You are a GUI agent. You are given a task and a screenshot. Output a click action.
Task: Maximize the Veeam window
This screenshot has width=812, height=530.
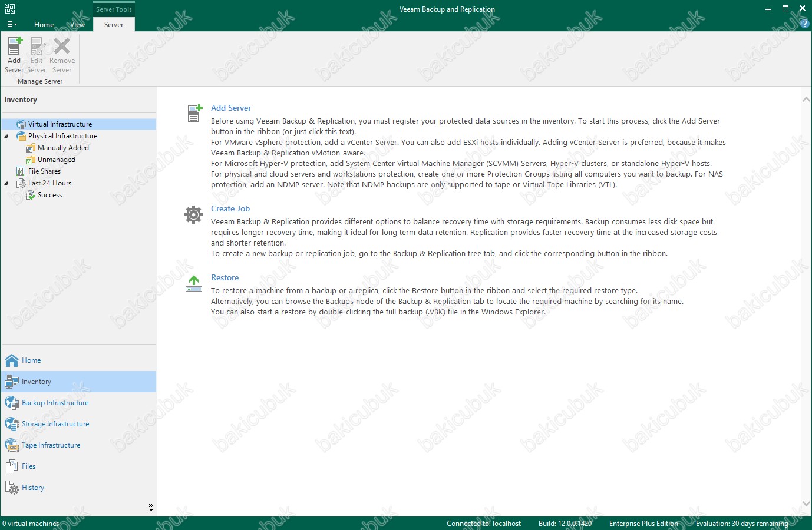(x=785, y=9)
